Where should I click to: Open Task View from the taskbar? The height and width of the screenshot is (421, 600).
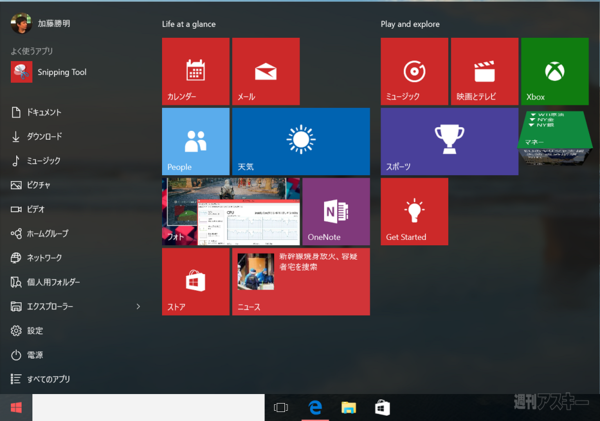click(x=281, y=408)
